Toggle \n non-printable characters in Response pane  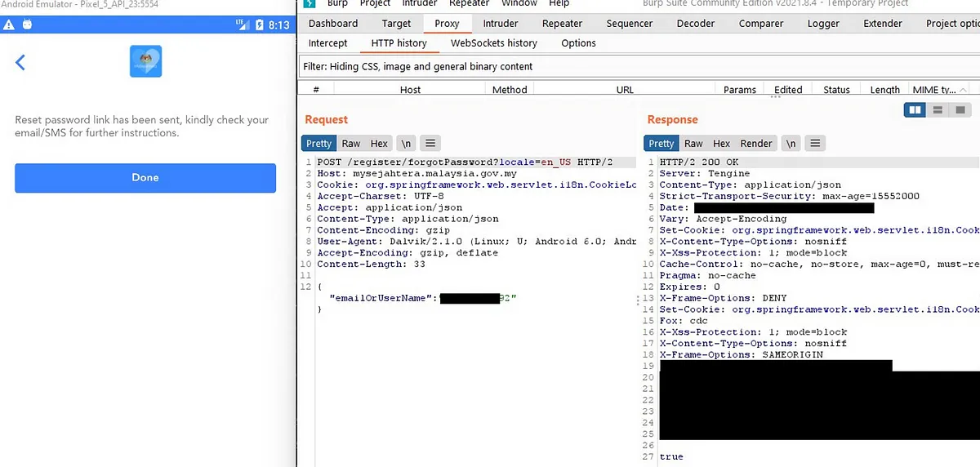pos(791,144)
